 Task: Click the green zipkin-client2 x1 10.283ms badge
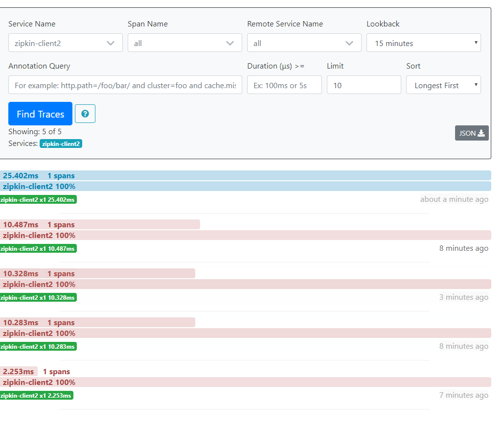pyautogui.click(x=38, y=346)
